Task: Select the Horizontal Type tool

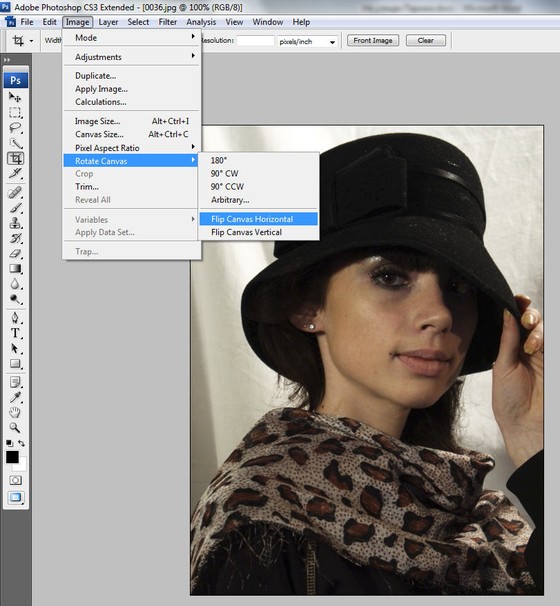Action: coord(15,333)
